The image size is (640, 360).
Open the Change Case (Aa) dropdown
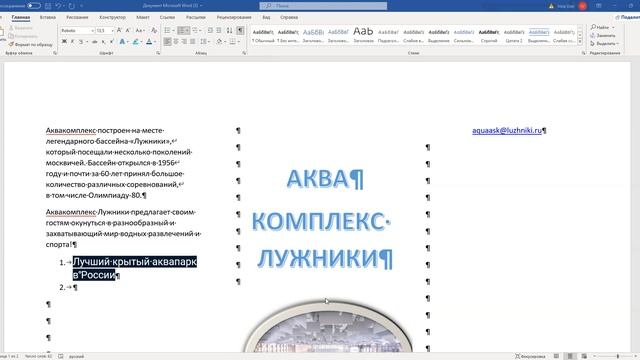140,31
